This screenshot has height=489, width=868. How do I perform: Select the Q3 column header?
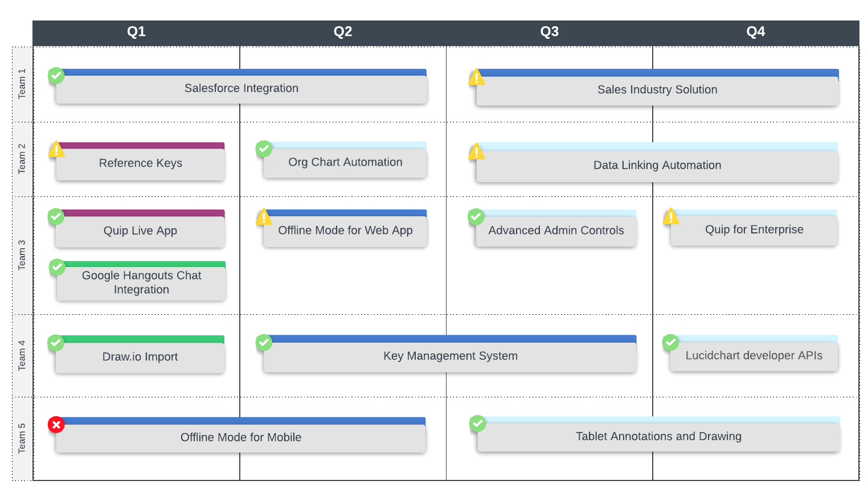coord(549,32)
